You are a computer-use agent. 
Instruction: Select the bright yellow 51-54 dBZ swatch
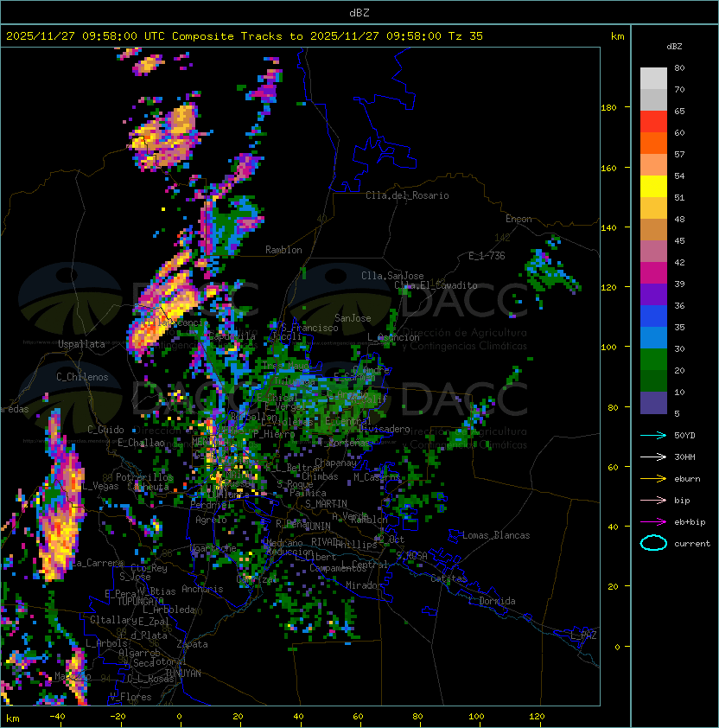coord(653,187)
